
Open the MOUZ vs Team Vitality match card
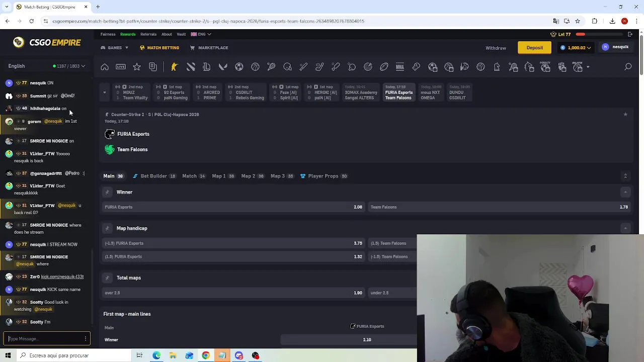[131, 93]
